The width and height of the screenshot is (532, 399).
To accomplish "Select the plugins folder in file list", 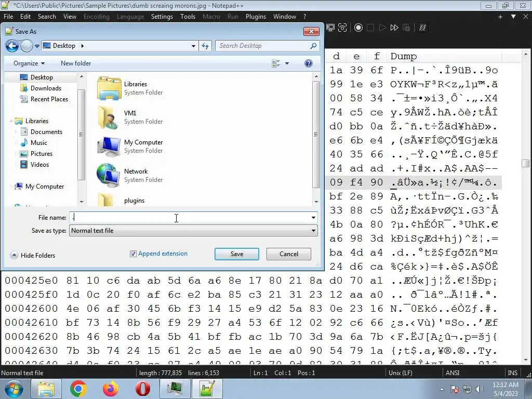I will point(121,200).
